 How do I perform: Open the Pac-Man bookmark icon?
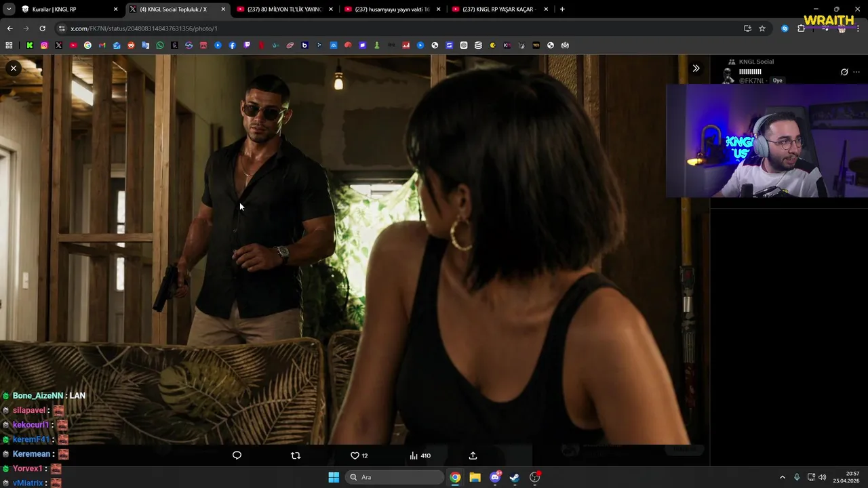493,45
